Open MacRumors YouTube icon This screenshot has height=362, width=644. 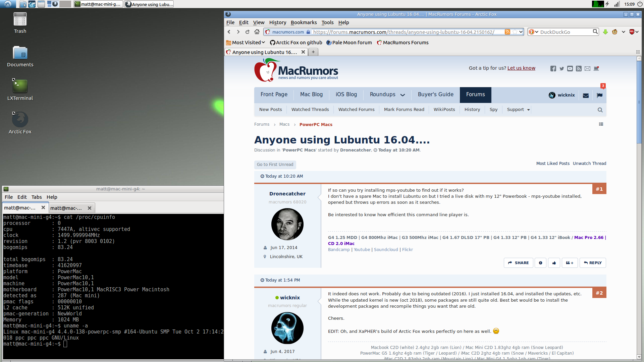(x=570, y=68)
